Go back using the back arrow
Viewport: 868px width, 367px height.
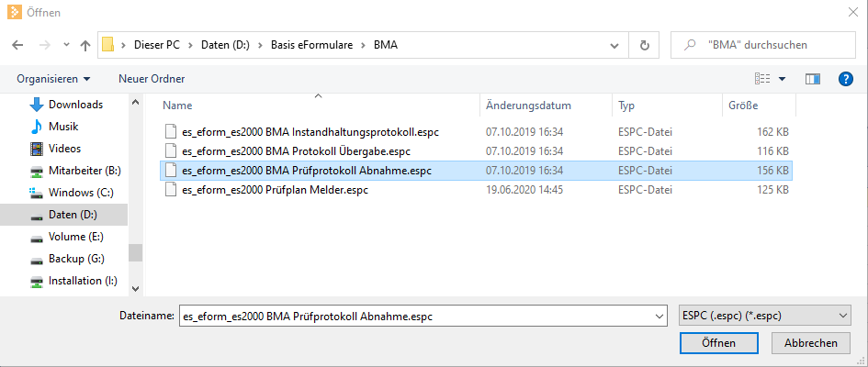pyautogui.click(x=17, y=45)
